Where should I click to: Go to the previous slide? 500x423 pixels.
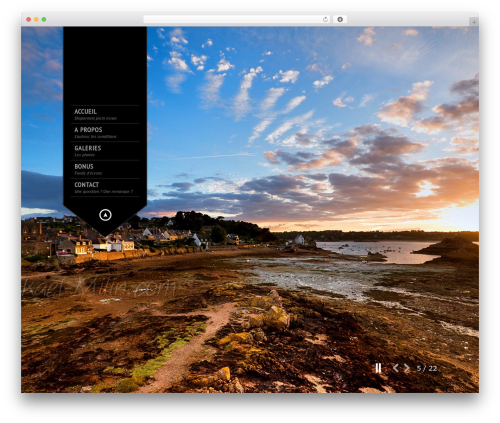click(396, 368)
